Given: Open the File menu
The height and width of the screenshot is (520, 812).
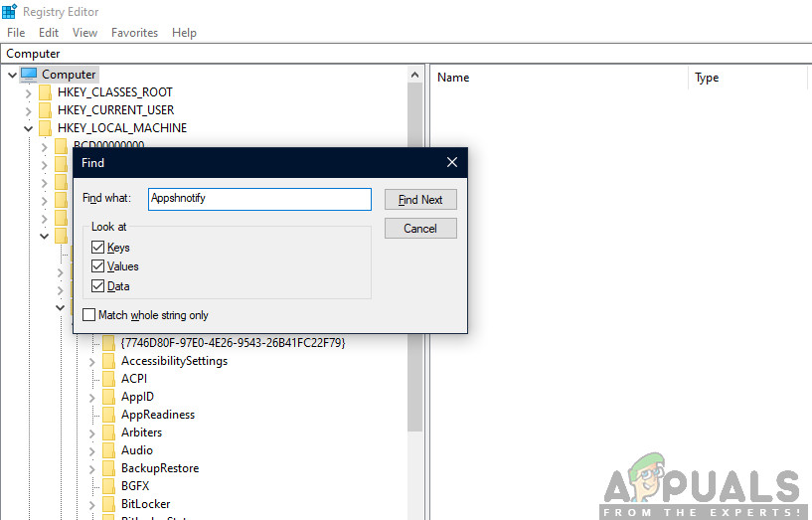Looking at the screenshot, I should click(16, 33).
